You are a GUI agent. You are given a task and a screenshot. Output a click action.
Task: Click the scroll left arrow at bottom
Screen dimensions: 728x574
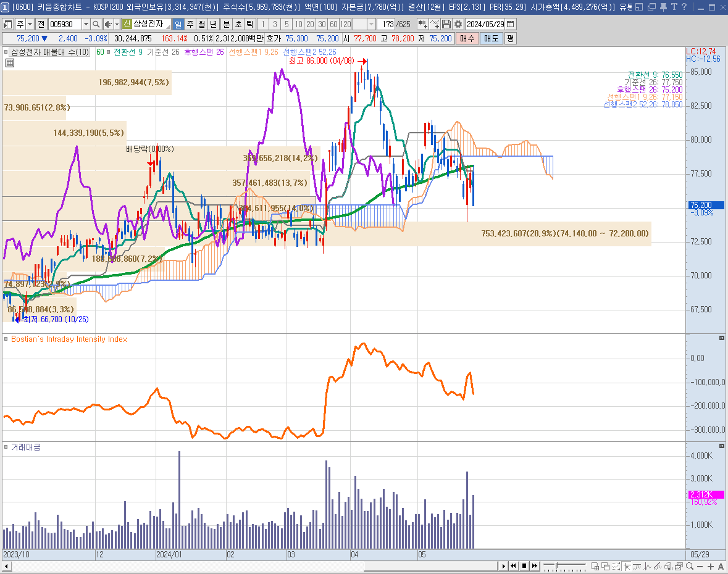(x=7, y=566)
